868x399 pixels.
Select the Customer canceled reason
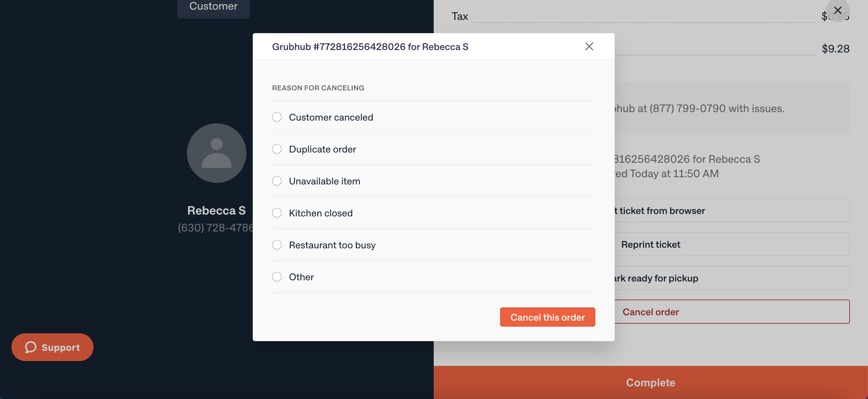click(277, 117)
